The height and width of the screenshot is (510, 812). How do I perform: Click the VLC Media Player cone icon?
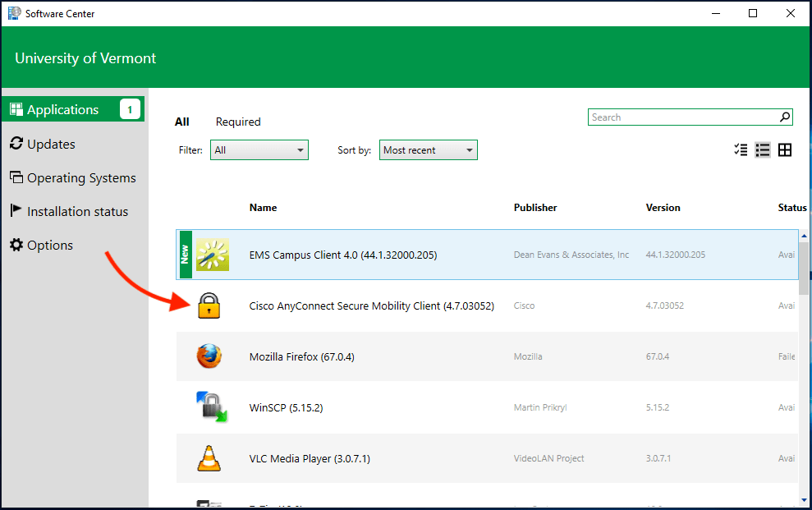tap(209, 458)
